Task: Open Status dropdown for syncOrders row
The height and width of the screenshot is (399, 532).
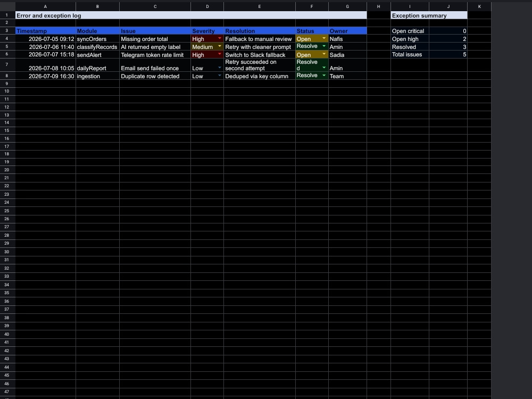Action: click(324, 38)
